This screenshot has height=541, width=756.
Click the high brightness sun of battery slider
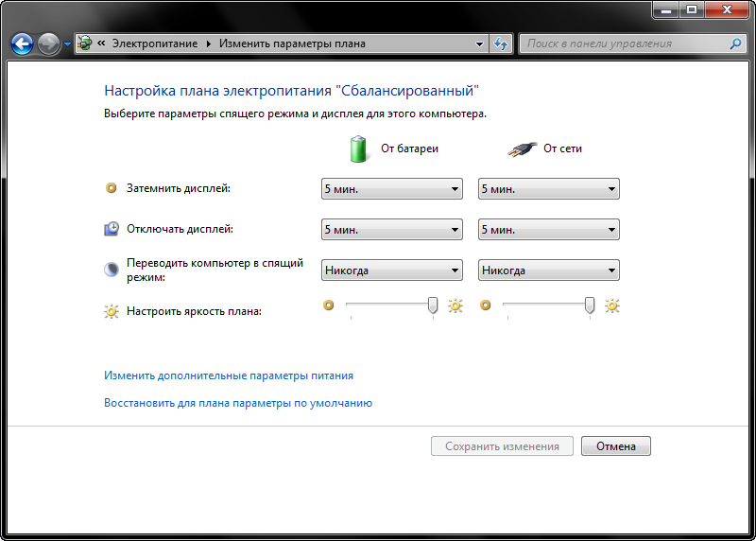click(455, 305)
